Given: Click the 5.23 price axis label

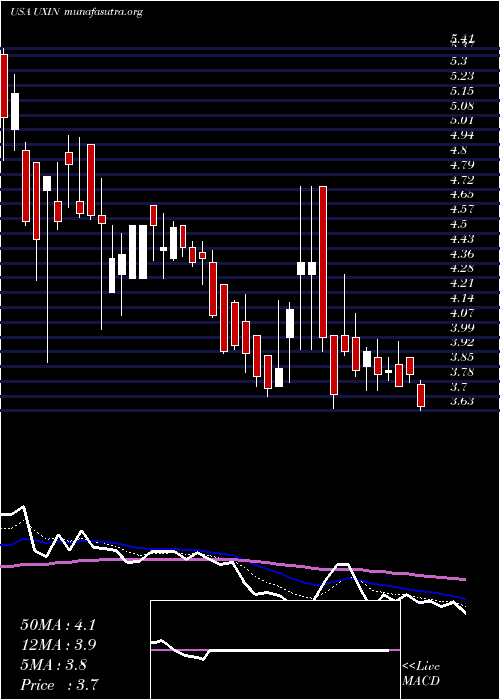Looking at the screenshot, I should point(462,76).
